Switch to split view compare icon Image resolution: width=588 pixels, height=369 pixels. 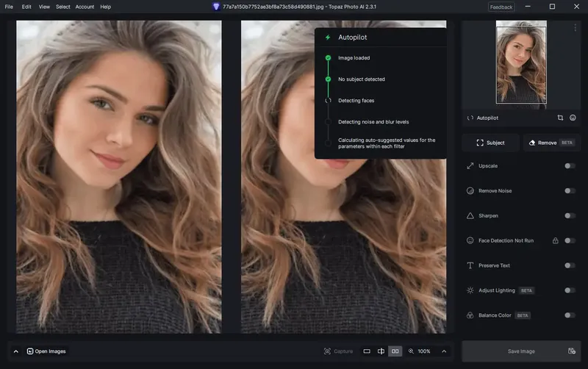tap(381, 351)
